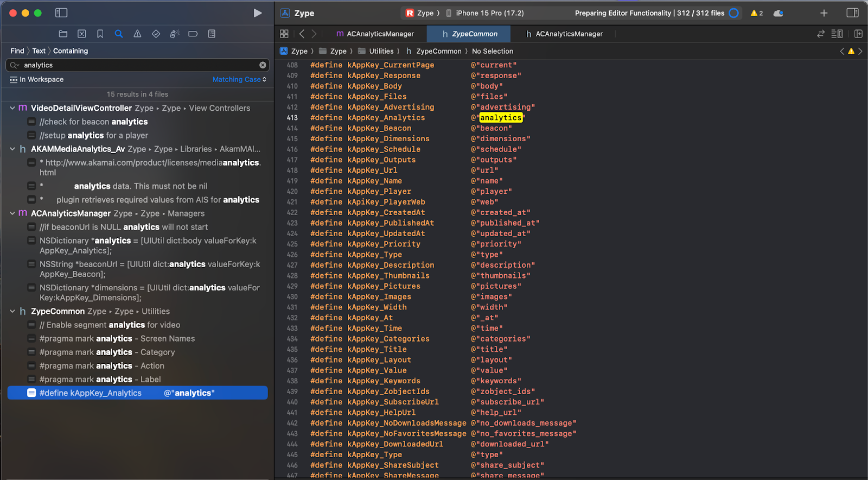Select the '//setup analytics for a player' result

click(x=137, y=135)
